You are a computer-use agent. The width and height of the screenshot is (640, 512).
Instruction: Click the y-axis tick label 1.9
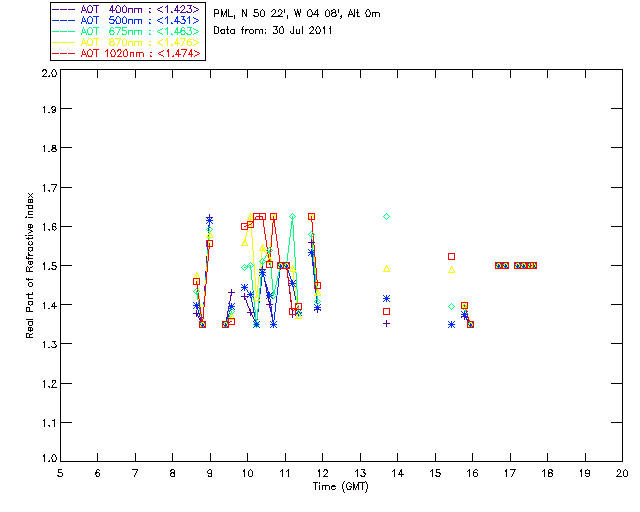click(49, 109)
